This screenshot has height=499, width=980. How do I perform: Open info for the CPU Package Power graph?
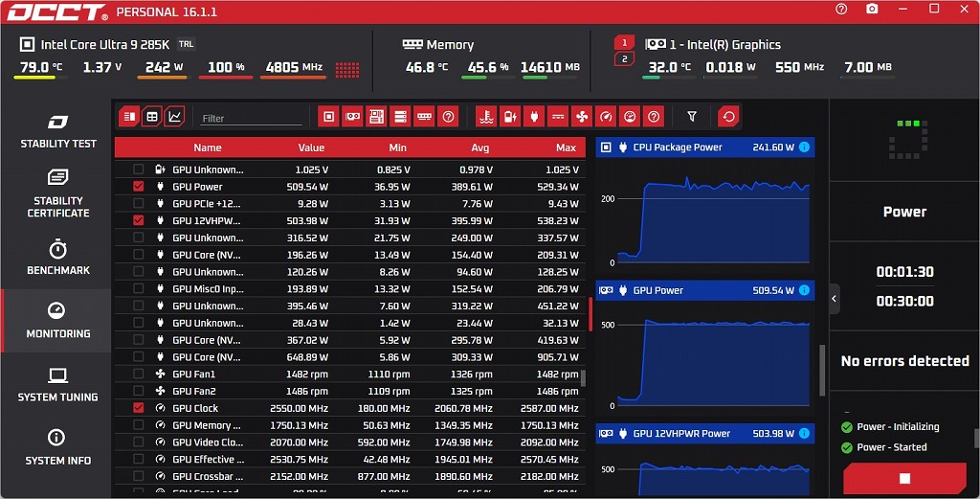click(x=804, y=147)
